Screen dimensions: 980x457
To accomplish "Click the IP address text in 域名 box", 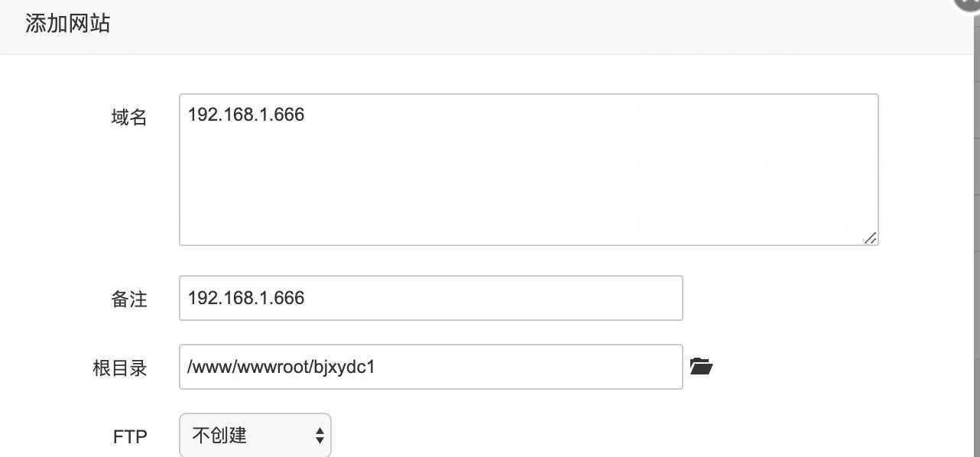I will coord(246,115).
